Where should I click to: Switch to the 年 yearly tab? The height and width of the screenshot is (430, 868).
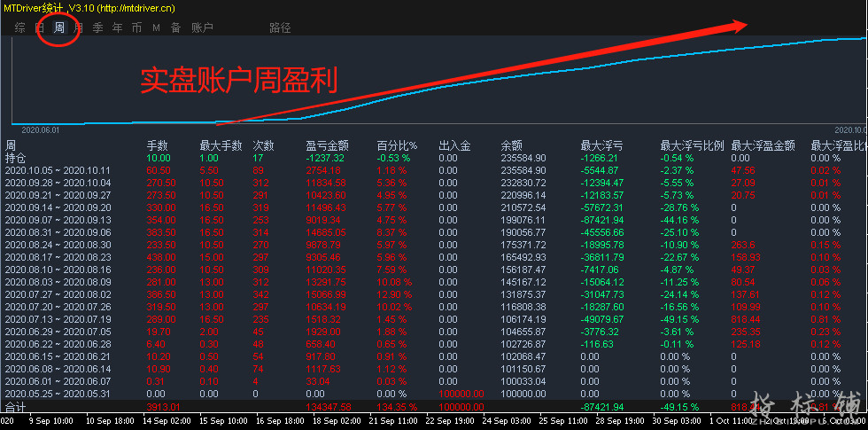click(x=117, y=27)
